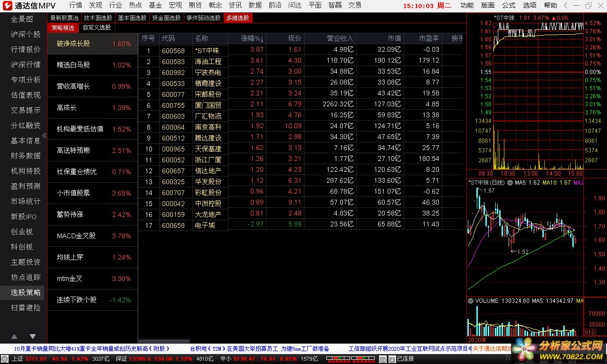Viewport: 607px width, 364px height.
Task: Open the 热点 menu
Action: click(x=135, y=5)
